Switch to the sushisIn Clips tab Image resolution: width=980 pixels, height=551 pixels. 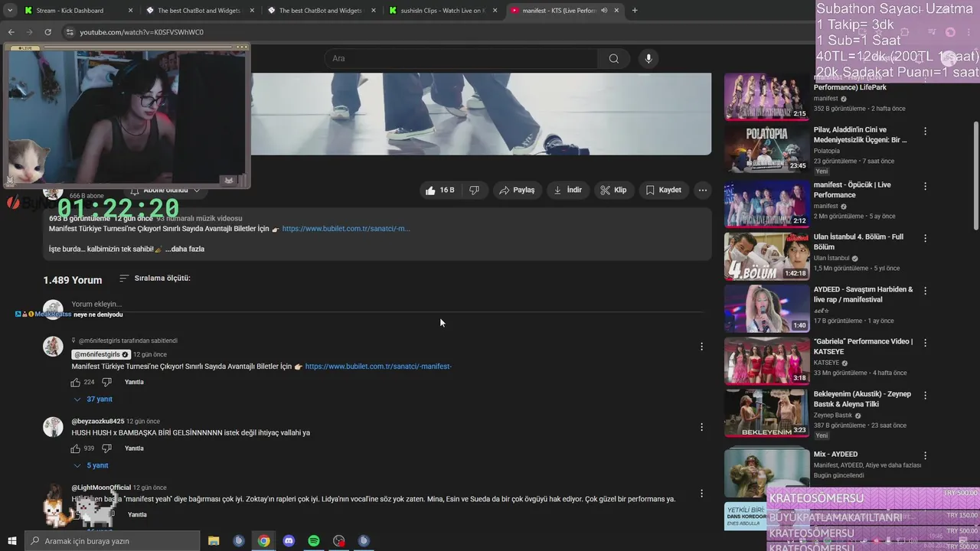tap(443, 11)
